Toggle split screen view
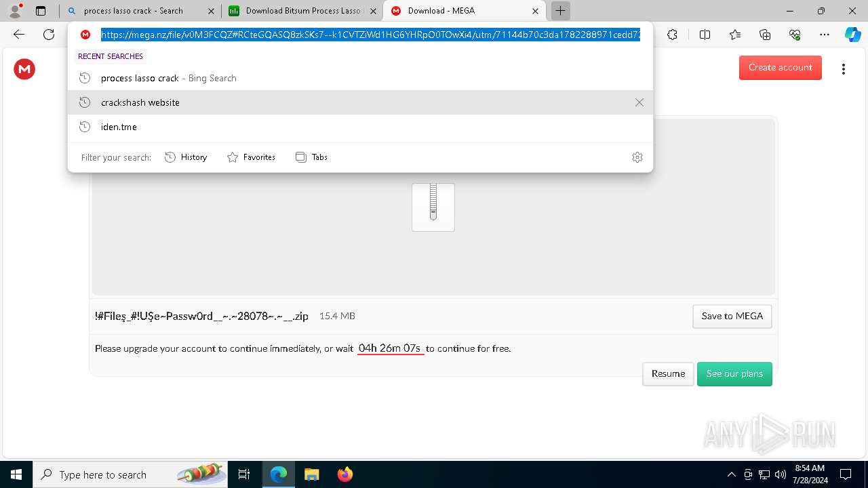868x488 pixels. (x=705, y=35)
